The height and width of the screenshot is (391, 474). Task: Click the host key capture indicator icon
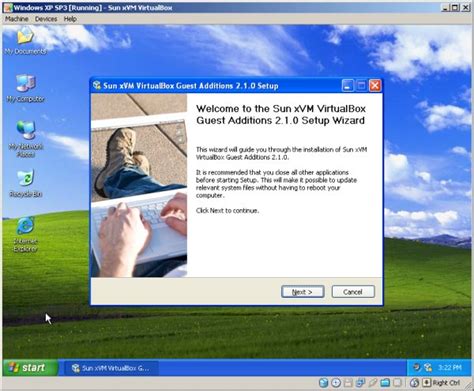427,382
